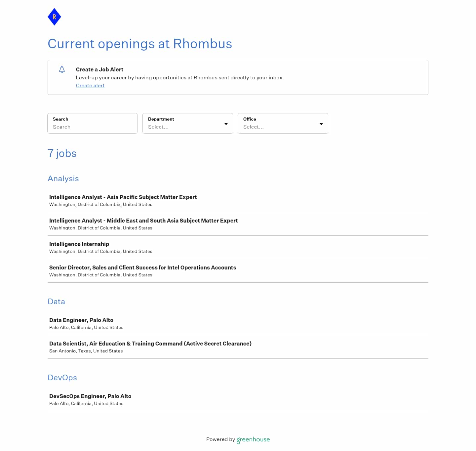Click the Create alert link
Image resolution: width=476 pixels, height=451 pixels.
[90, 86]
